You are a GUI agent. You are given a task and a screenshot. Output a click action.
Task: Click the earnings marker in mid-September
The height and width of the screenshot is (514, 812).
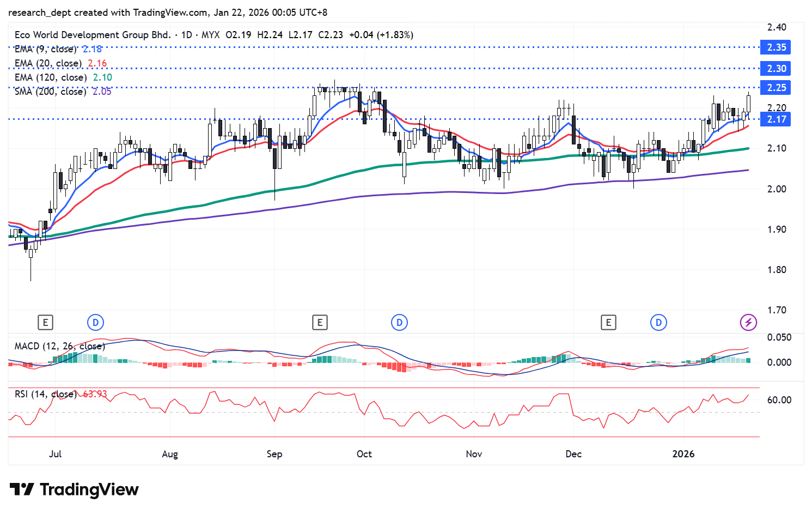point(320,323)
